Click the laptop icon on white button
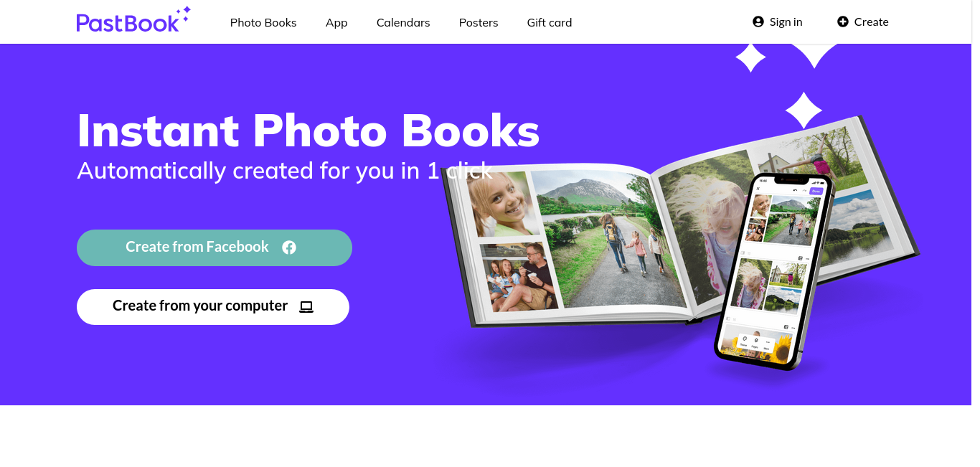 click(x=306, y=306)
